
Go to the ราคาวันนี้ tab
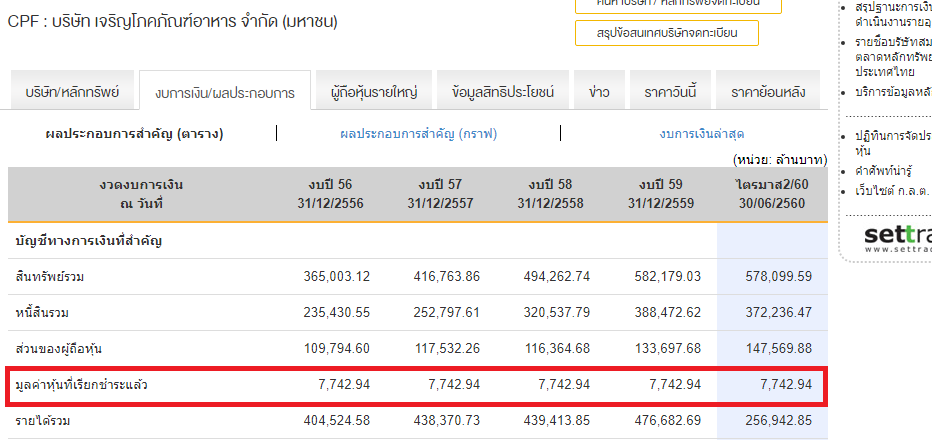pyautogui.click(x=670, y=93)
